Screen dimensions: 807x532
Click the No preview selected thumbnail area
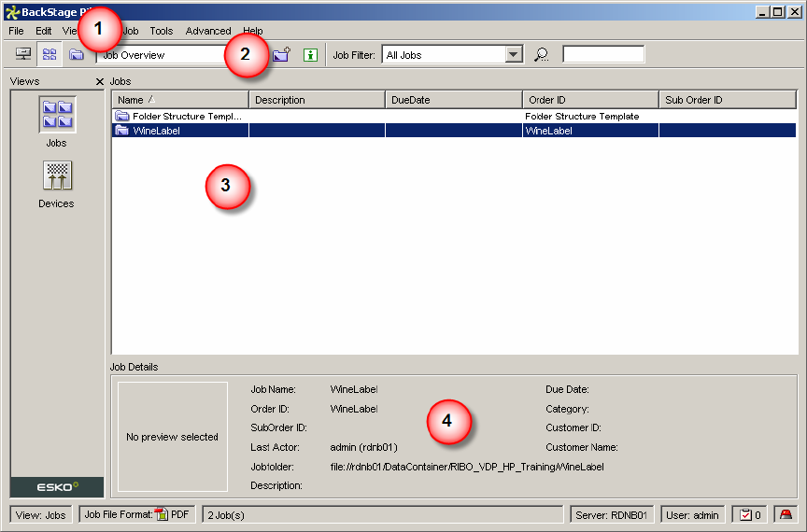coord(173,436)
